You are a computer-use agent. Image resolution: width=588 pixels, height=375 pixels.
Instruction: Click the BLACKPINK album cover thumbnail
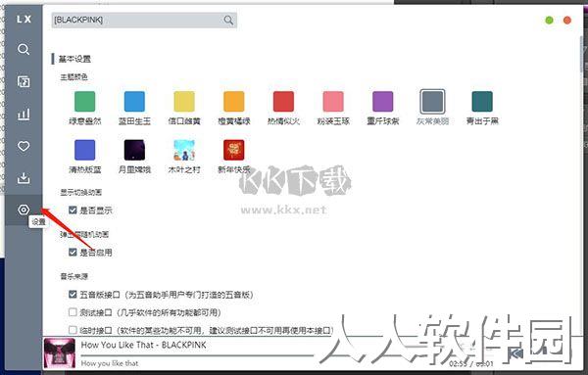(x=59, y=352)
